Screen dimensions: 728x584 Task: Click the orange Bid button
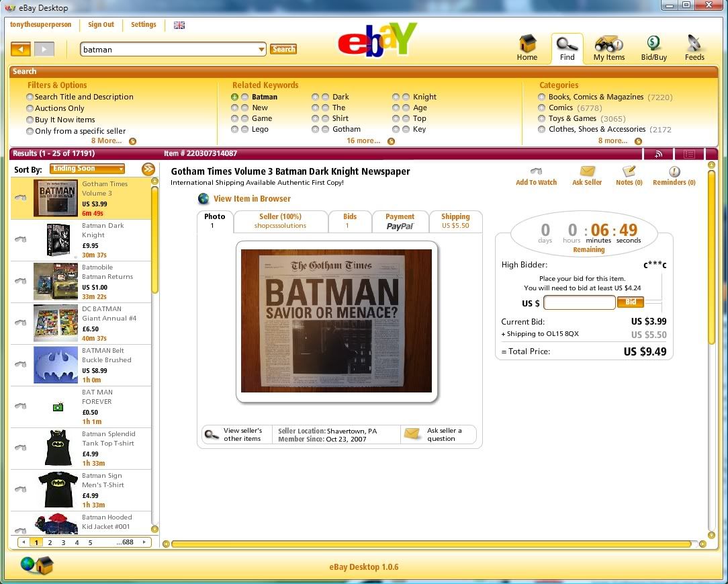click(630, 302)
